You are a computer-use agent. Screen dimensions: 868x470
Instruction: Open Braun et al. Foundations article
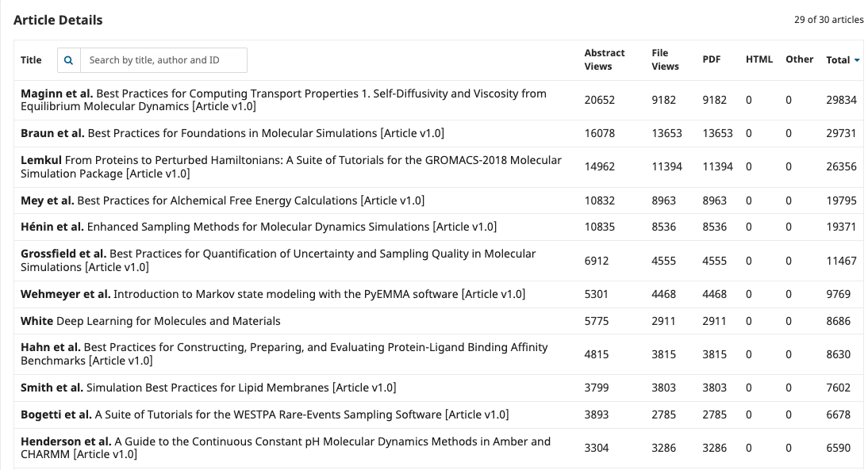coord(232,133)
